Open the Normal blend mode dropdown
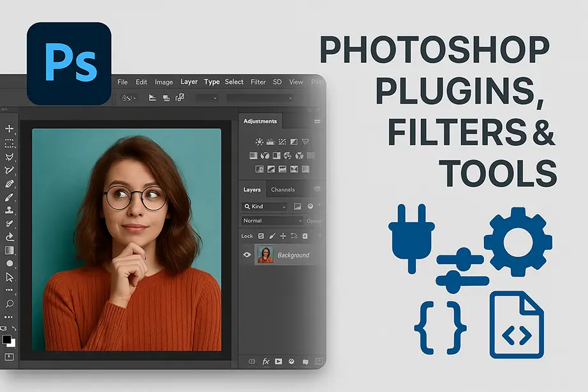The height and width of the screenshot is (392, 588). [272, 221]
